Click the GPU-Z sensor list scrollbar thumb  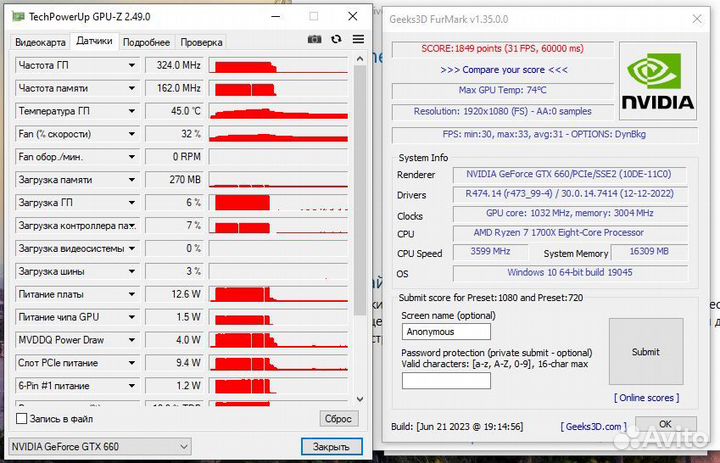click(x=360, y=191)
